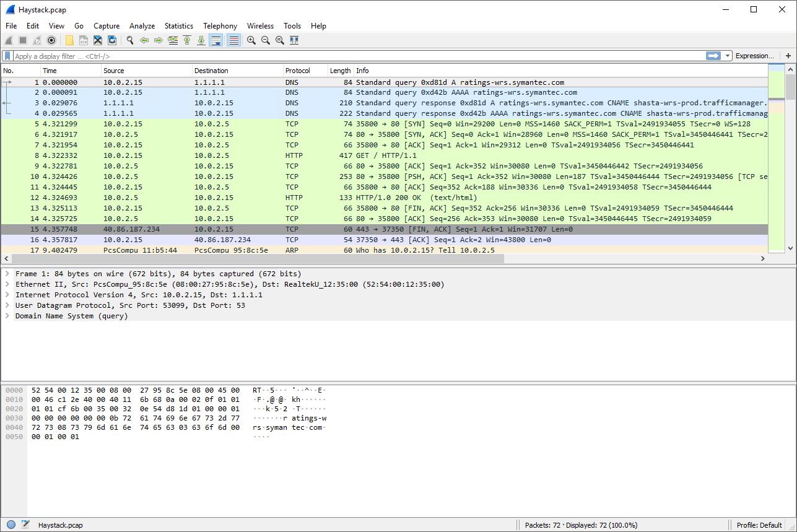Open the Statistics menu

coord(178,26)
